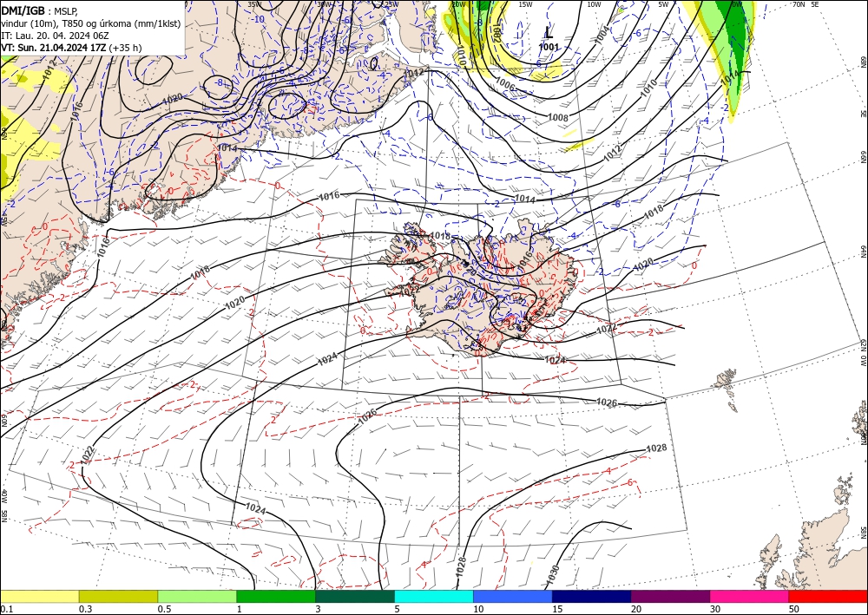Click the purple 20–30 mm legend swatch
Screen dimensions: 868x615
click(x=670, y=596)
